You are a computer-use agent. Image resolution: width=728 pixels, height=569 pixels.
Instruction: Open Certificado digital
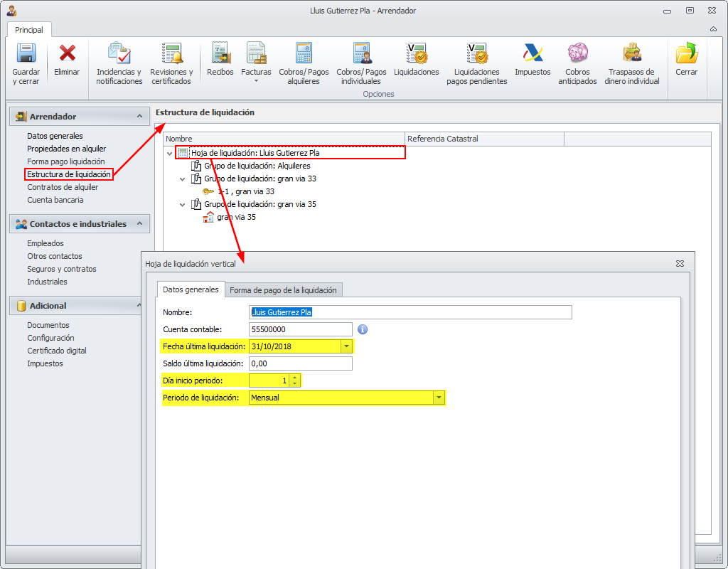tap(57, 351)
